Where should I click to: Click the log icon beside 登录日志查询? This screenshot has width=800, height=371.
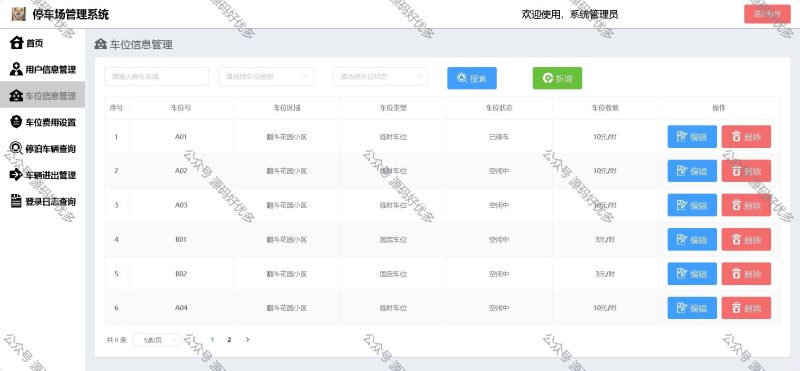tap(16, 201)
